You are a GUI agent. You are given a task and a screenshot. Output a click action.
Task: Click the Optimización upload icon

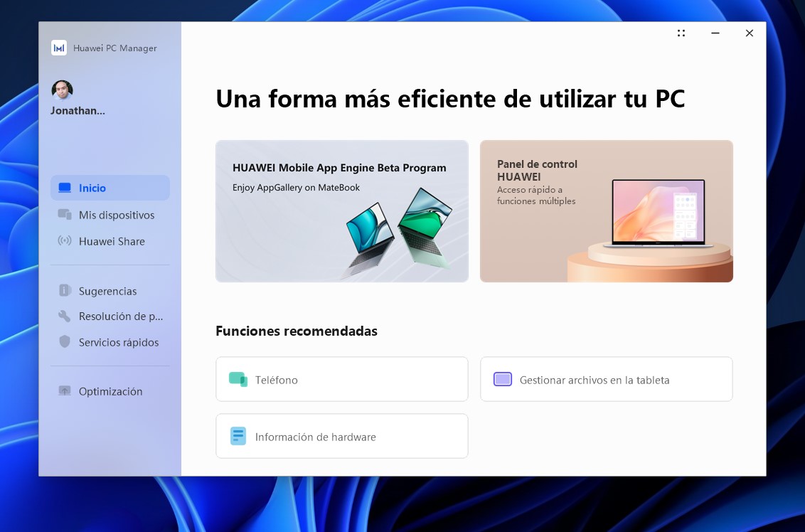pos(65,390)
